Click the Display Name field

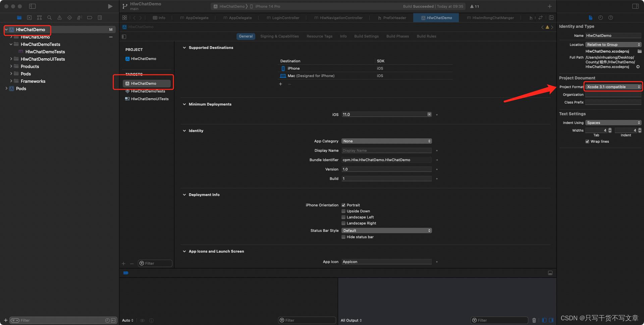coord(387,150)
